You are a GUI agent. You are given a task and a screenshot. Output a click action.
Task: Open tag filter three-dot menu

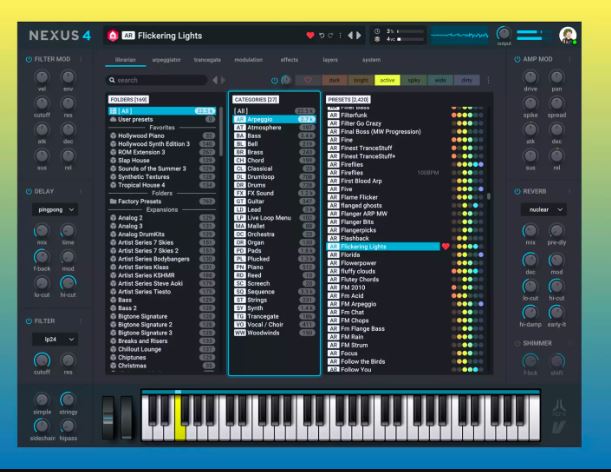click(x=488, y=80)
